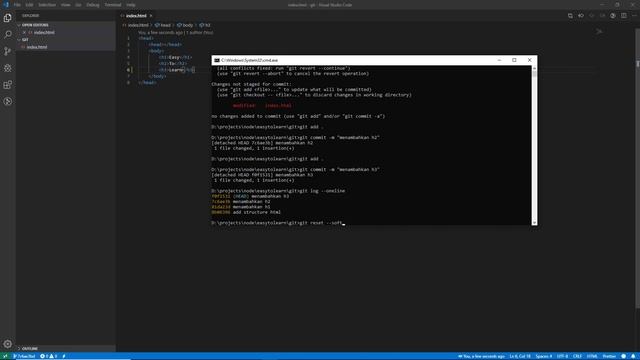Click line 6 with the Learn h3
Screen dimensions: 640x360
(177, 70)
